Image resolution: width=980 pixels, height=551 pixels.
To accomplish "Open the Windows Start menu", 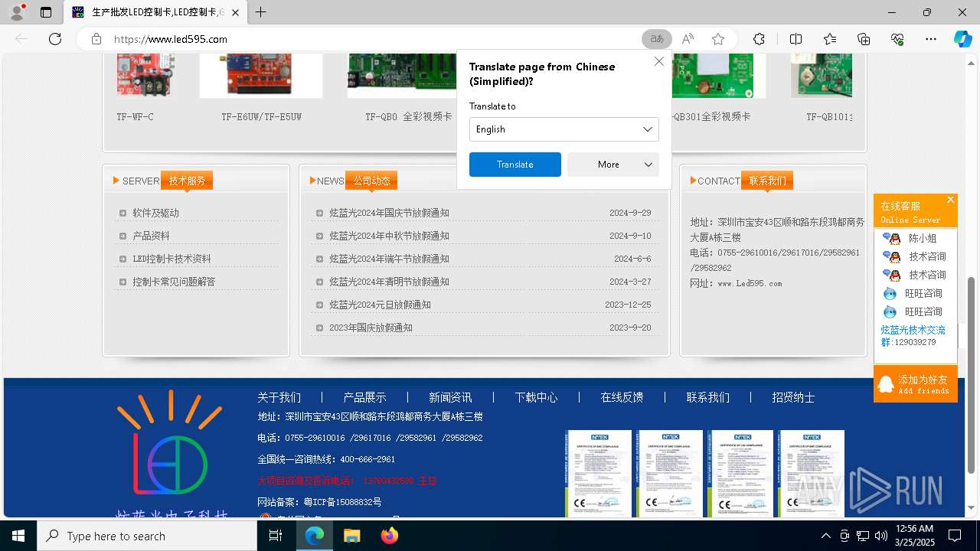I will coord(18,536).
